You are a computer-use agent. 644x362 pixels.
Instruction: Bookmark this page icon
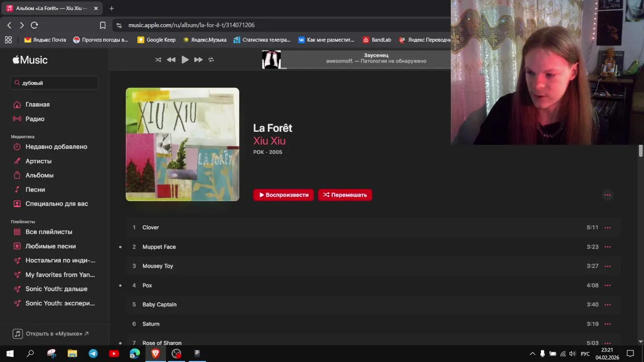coord(103,25)
